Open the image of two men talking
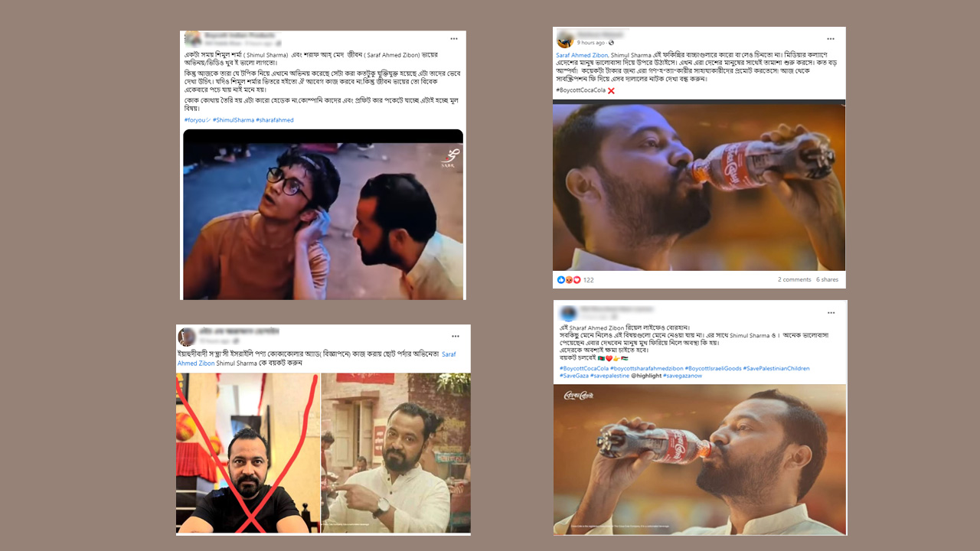Viewport: 980px width, 551px height. tap(323, 214)
